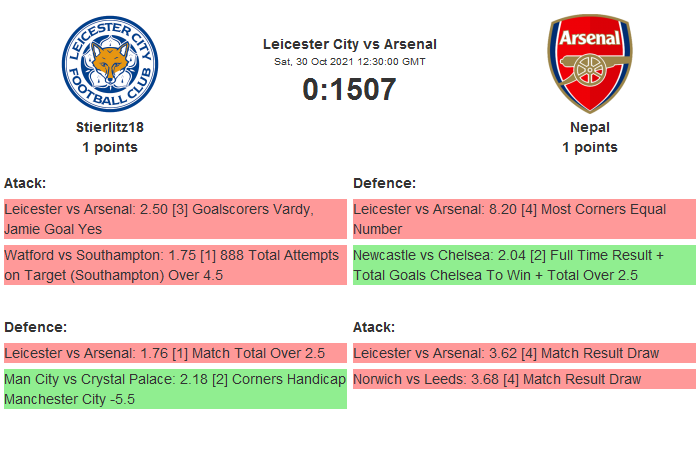Viewport: 700px width, 460px height.
Task: Select the Most Corners Equal Number bet
Action: point(523,219)
